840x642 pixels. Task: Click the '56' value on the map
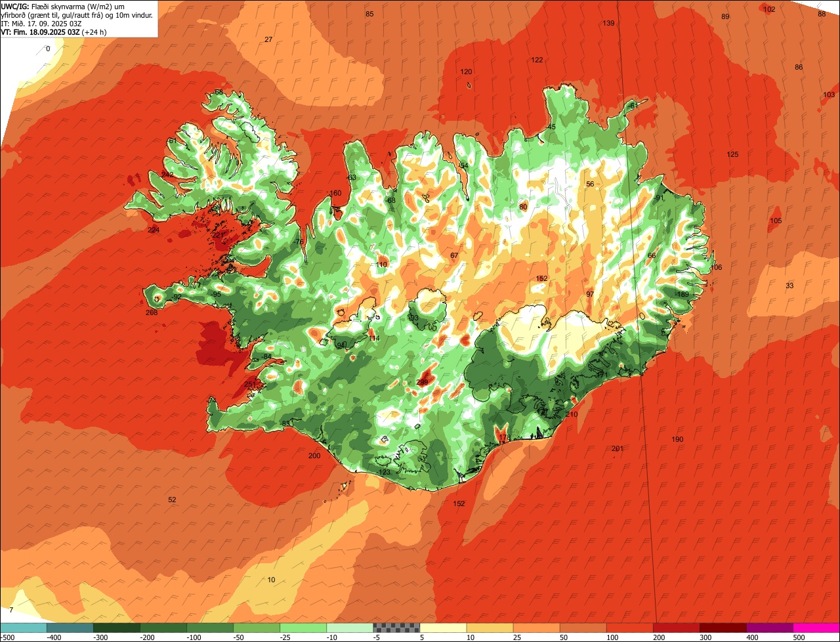click(x=590, y=184)
